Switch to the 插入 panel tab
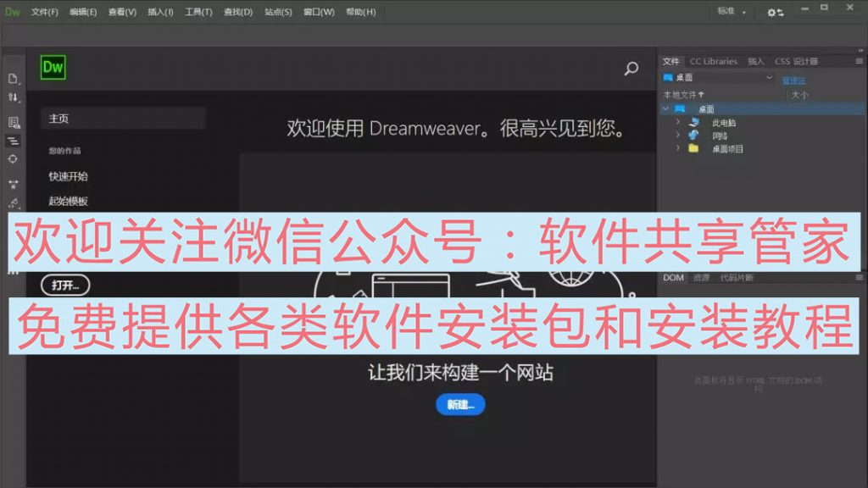The width and height of the screenshot is (868, 488). [755, 61]
